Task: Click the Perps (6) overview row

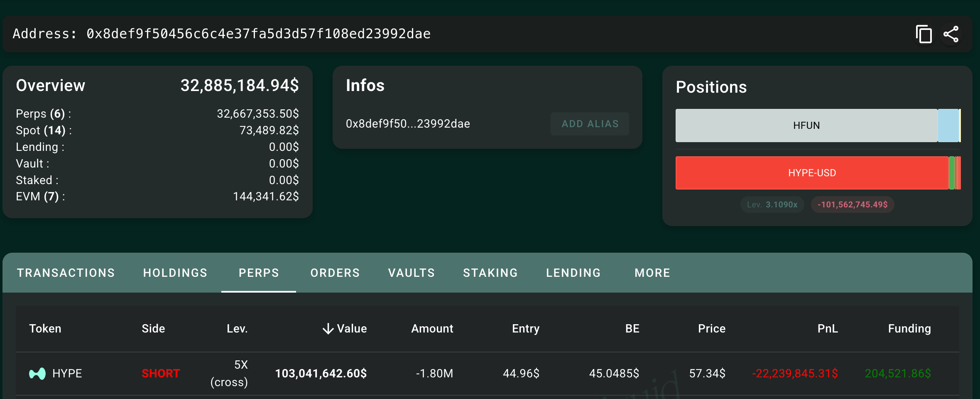Action: [x=157, y=113]
